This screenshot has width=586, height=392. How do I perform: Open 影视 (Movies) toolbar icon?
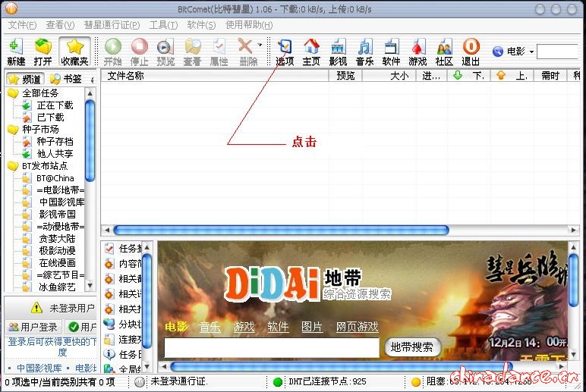coord(339,52)
